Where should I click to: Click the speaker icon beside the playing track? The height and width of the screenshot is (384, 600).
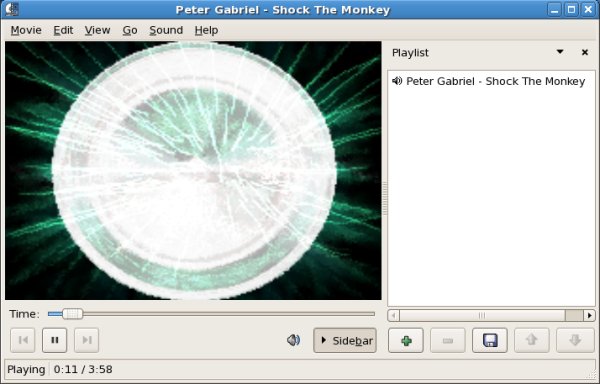click(397, 81)
